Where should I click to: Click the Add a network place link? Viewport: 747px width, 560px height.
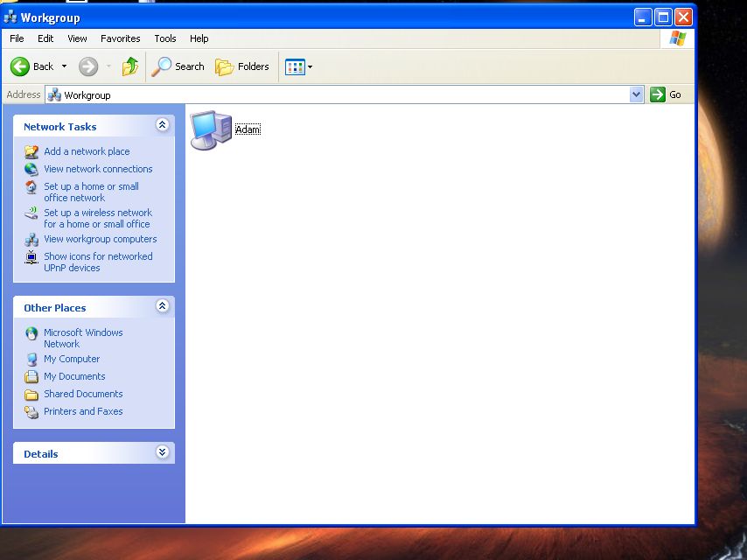point(87,151)
